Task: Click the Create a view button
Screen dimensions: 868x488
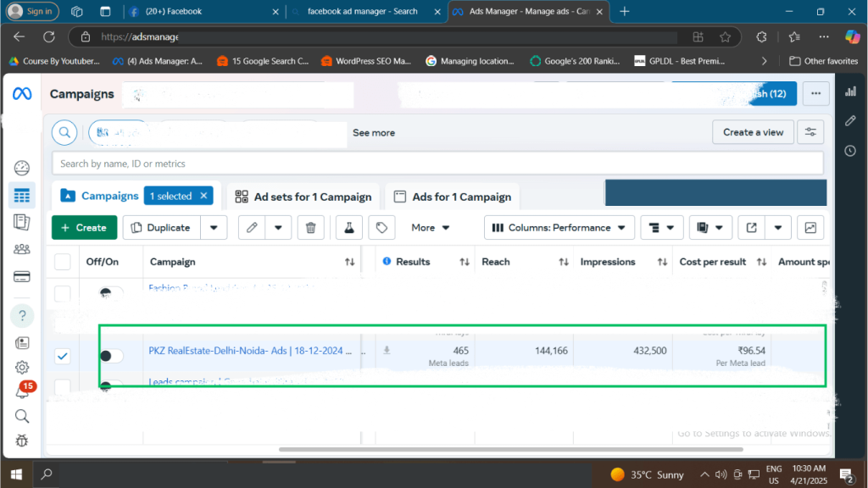Action: coord(754,132)
